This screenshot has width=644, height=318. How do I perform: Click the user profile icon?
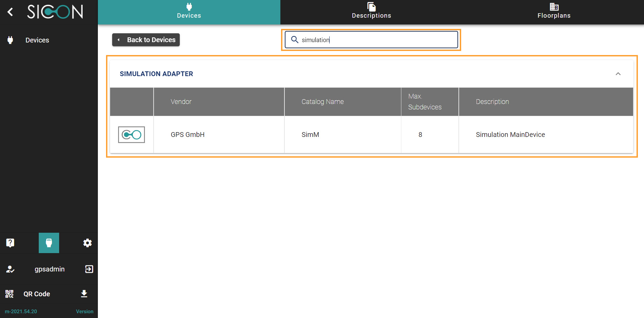point(10,269)
